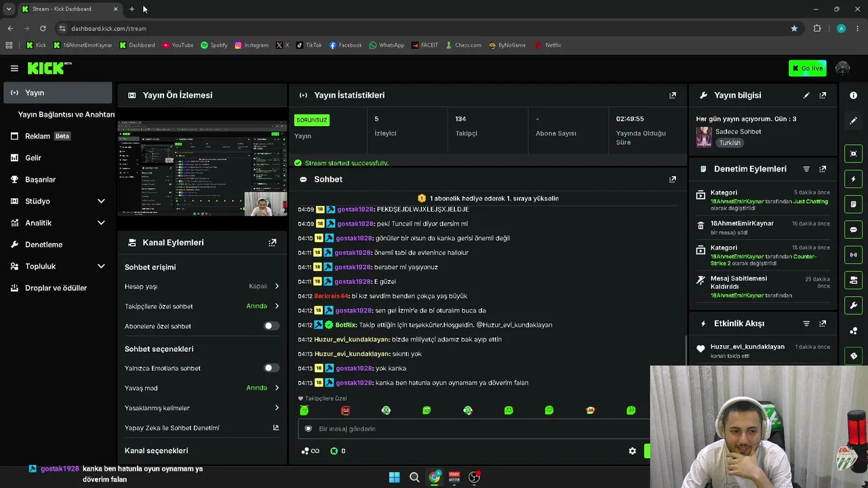
Task: Click info icon in right toolbar
Action: point(853,96)
